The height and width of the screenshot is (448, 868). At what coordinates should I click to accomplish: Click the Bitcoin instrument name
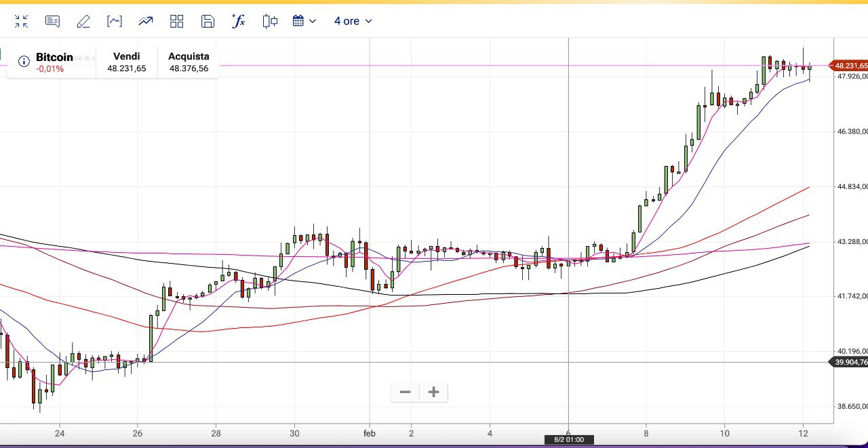pos(54,58)
